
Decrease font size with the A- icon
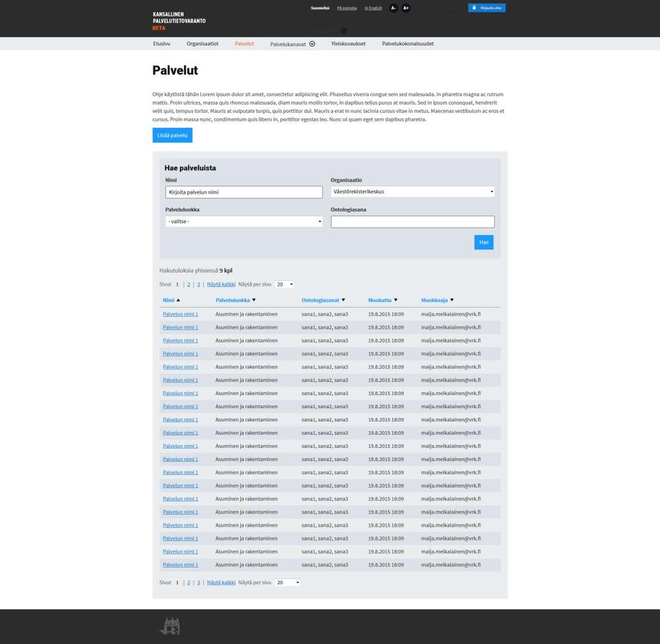(x=393, y=8)
